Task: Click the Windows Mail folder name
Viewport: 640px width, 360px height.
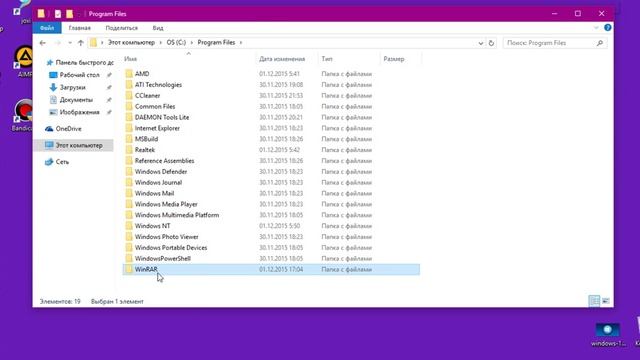Action: (x=154, y=193)
